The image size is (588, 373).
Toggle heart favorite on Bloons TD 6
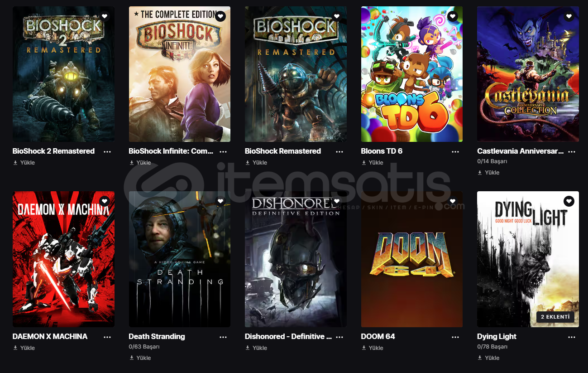[453, 16]
